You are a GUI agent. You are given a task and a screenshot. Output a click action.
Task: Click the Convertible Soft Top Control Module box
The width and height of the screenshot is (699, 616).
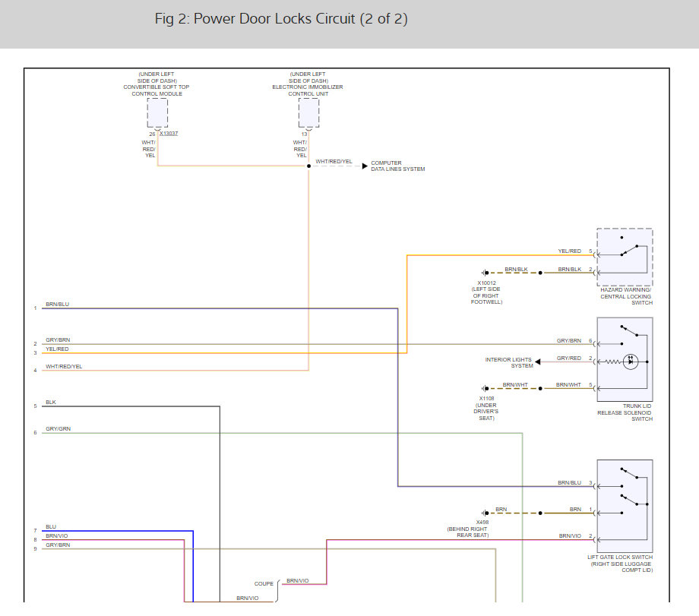157,112
